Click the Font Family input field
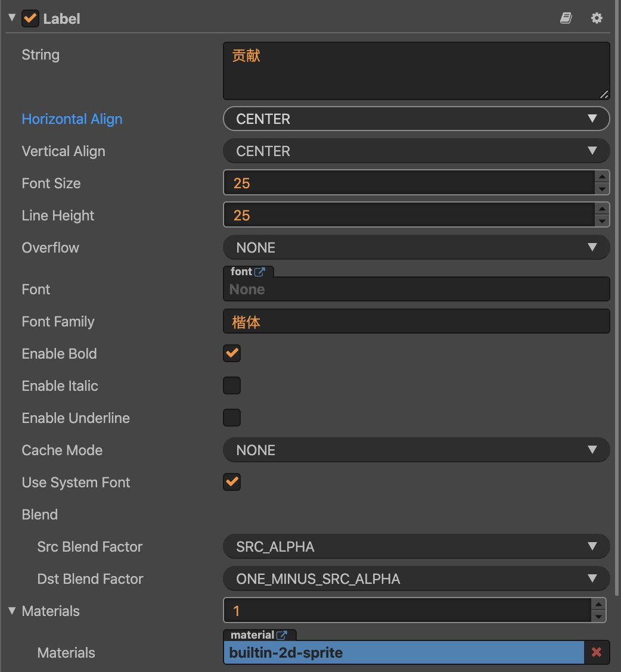This screenshot has height=672, width=621. coord(416,322)
